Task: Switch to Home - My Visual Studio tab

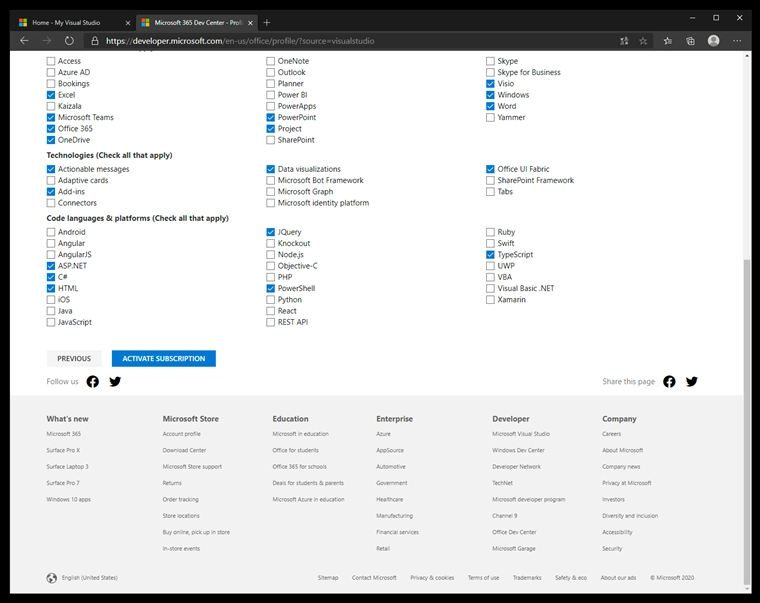Action: click(72, 22)
